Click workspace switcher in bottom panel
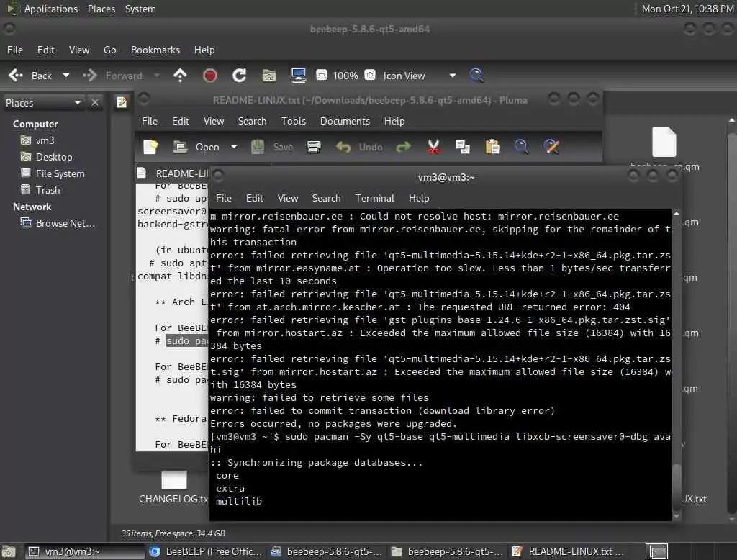Image resolution: width=737 pixels, height=560 pixels. point(656,551)
